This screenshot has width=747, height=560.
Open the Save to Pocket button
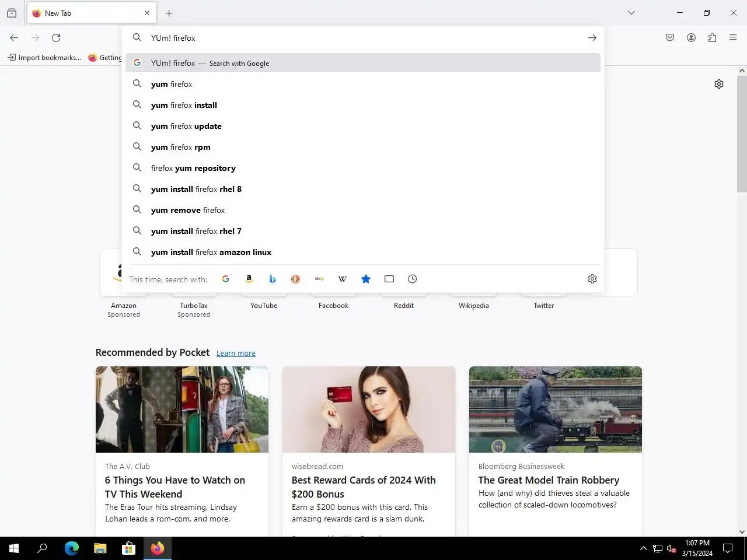click(x=670, y=38)
